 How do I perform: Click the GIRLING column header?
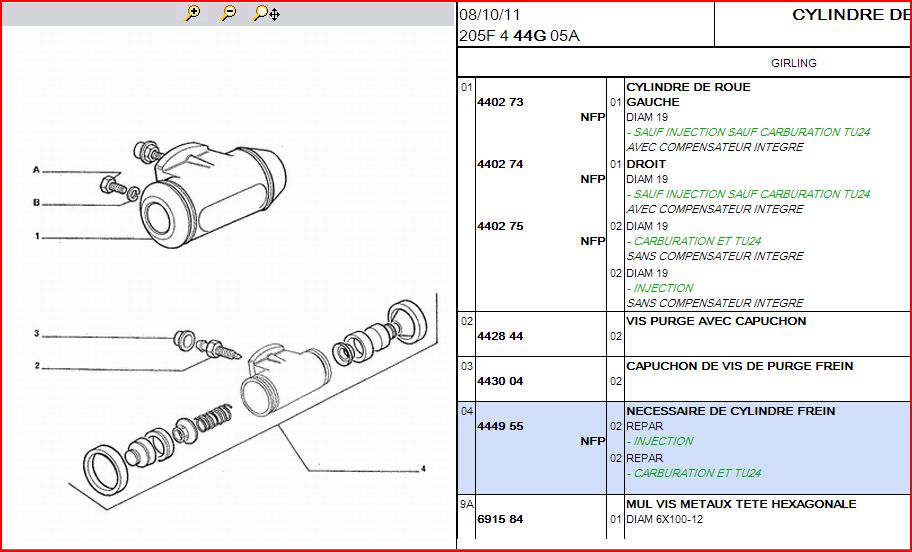tap(793, 63)
